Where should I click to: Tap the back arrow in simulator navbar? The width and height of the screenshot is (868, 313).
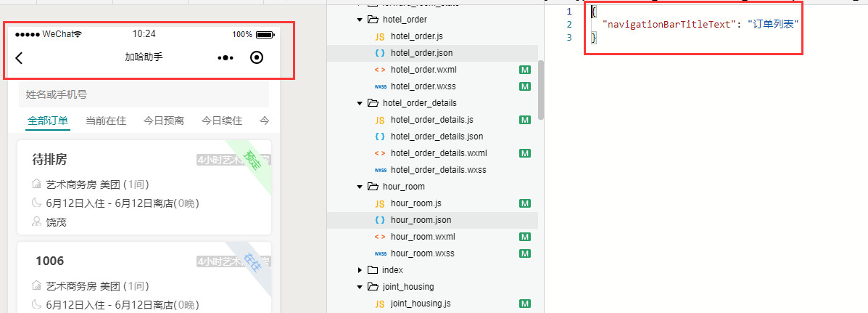click(x=20, y=58)
